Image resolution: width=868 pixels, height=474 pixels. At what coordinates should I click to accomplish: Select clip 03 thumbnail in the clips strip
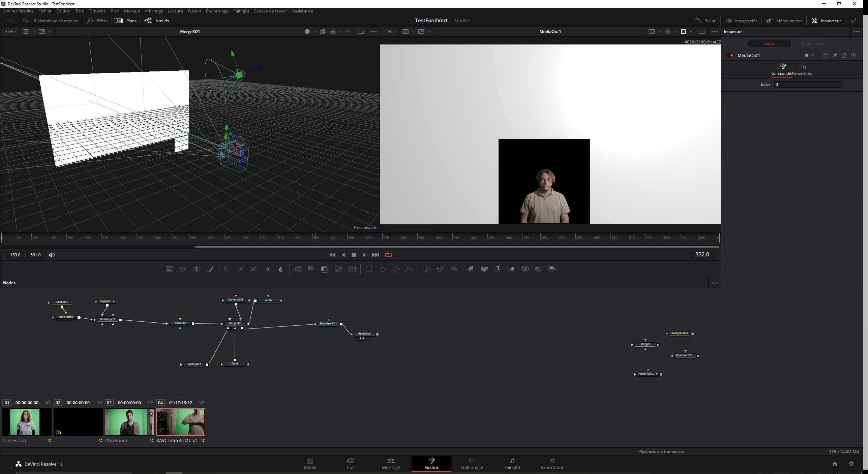click(x=129, y=422)
